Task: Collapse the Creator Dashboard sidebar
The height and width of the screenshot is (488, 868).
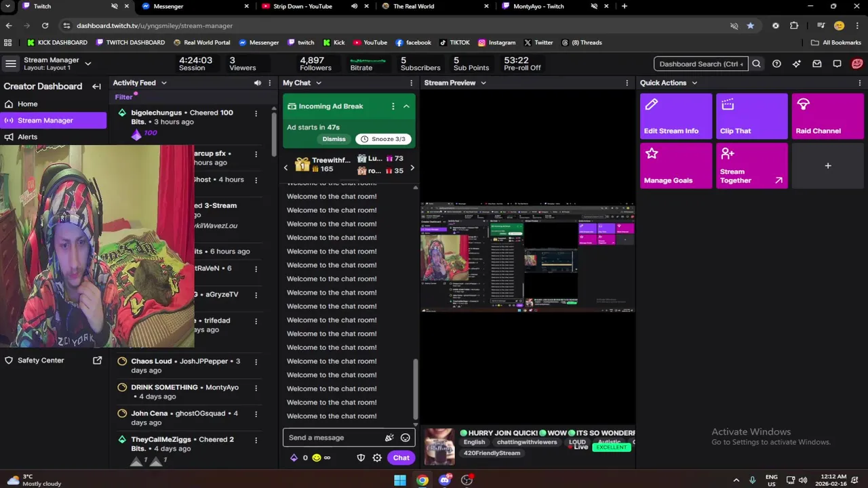Action: (96, 87)
